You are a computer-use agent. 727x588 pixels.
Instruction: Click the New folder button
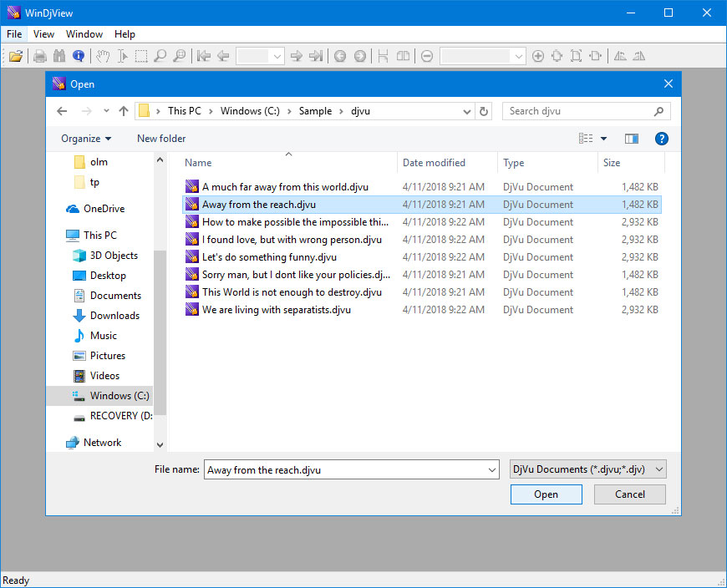[161, 139]
